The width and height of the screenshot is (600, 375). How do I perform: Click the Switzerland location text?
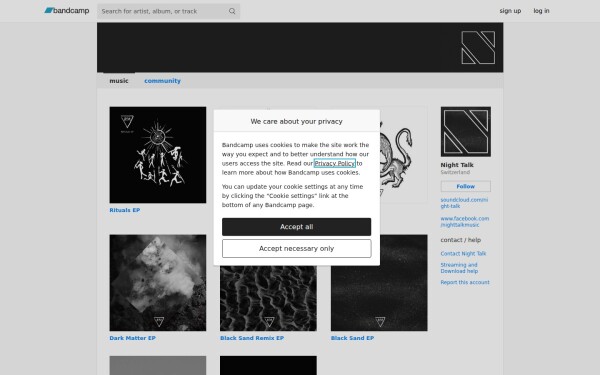coord(455,172)
